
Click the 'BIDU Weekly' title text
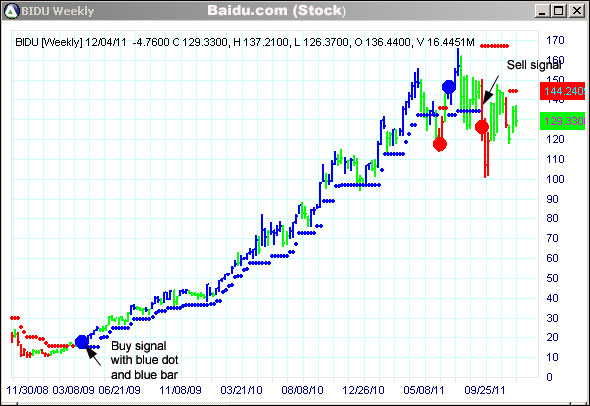click(58, 11)
